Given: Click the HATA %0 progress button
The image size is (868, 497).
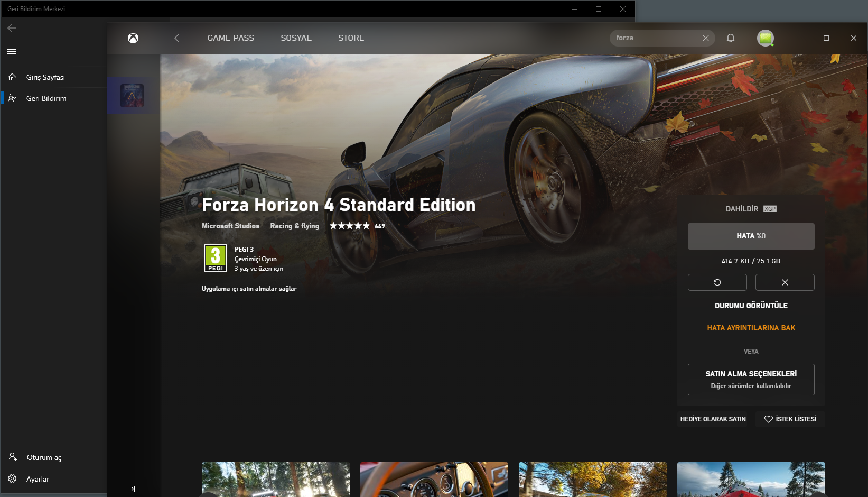Looking at the screenshot, I should point(751,236).
